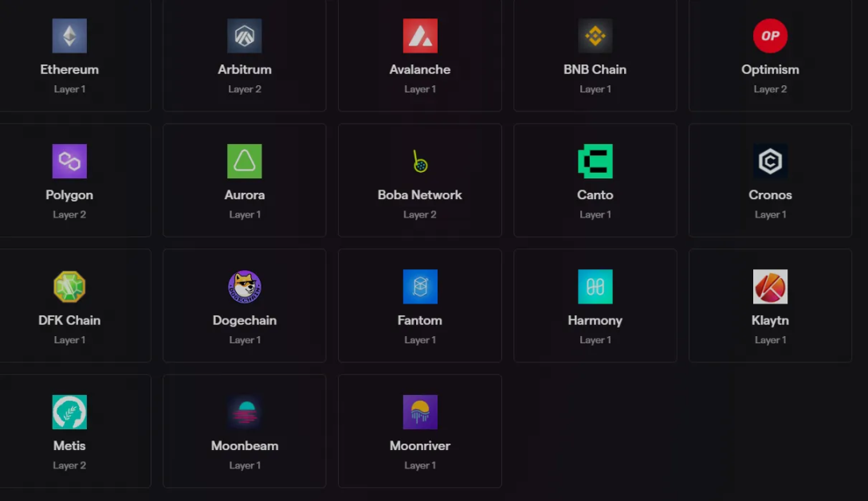Screen dimensions: 868x501
Task: Click the green Aurora triangle icon
Action: 245,161
